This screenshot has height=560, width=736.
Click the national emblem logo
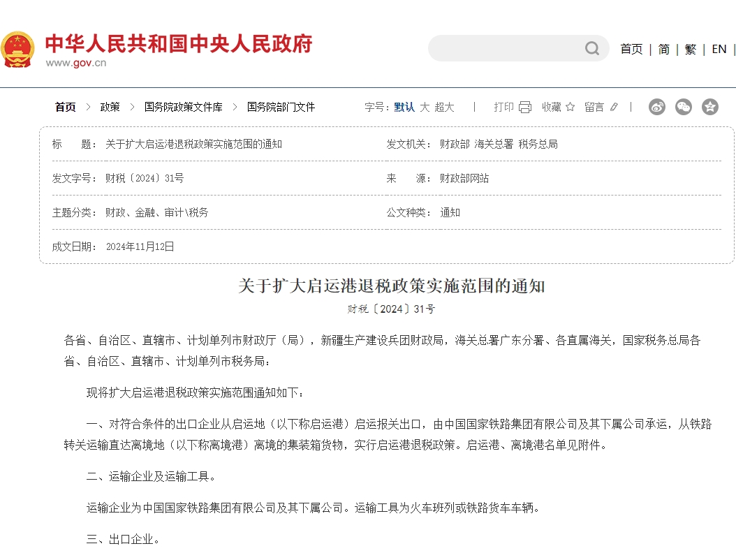click(x=17, y=49)
